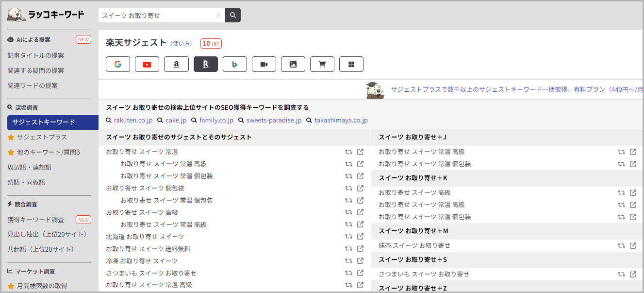
Task: Select the grid apps source button
Action: point(351,64)
